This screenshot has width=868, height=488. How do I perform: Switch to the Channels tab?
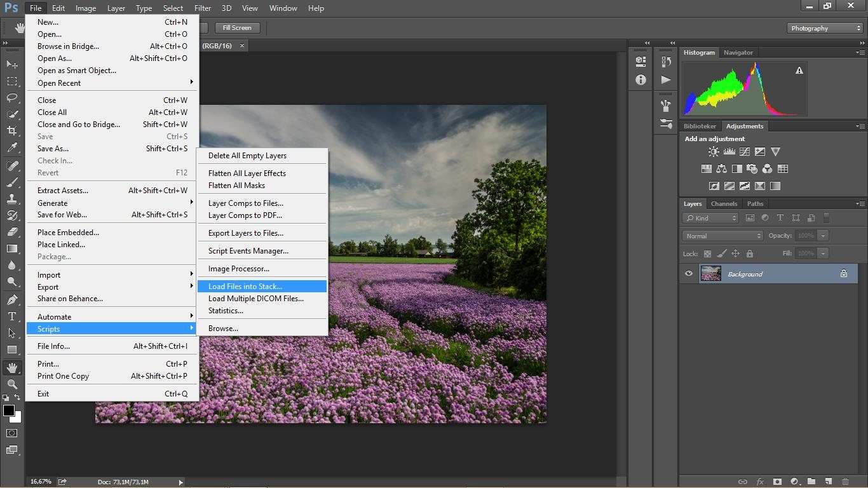pos(724,203)
